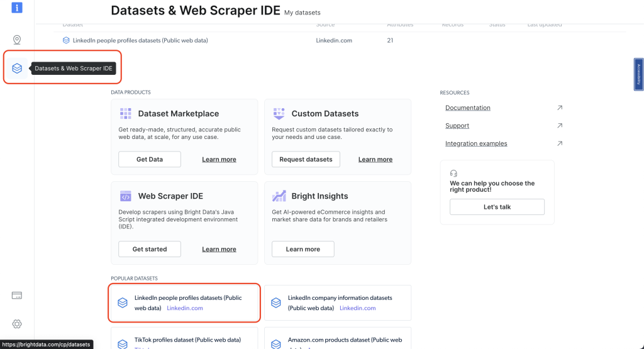The height and width of the screenshot is (349, 644).
Task: Open the billing card sidebar icon
Action: click(x=17, y=296)
